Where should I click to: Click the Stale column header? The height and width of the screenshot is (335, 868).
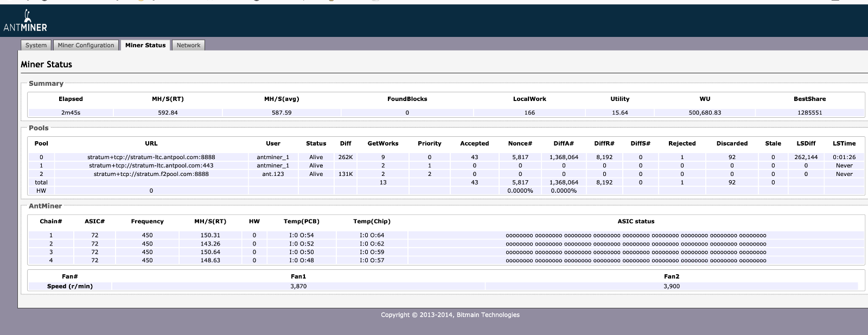773,143
